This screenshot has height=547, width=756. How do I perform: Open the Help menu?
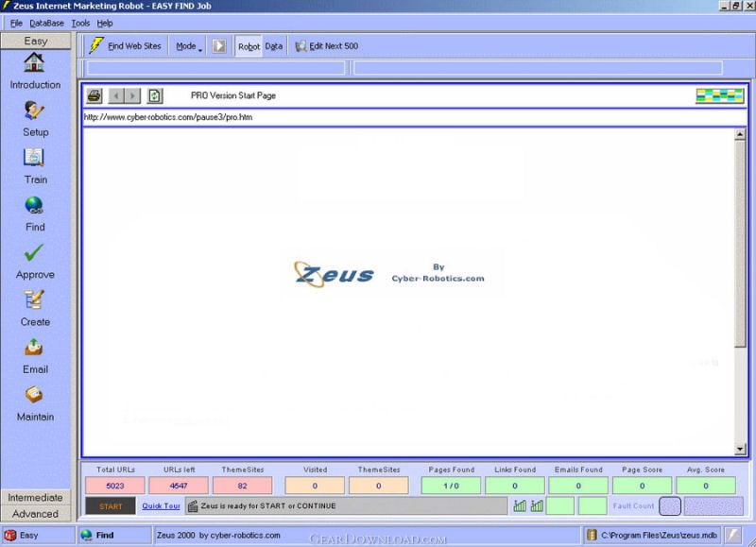(105, 23)
